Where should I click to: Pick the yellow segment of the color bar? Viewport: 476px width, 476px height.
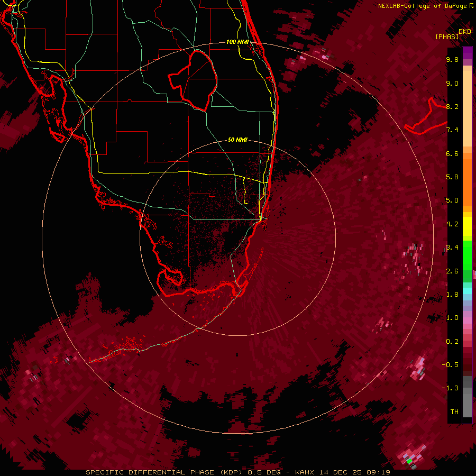coord(467,226)
